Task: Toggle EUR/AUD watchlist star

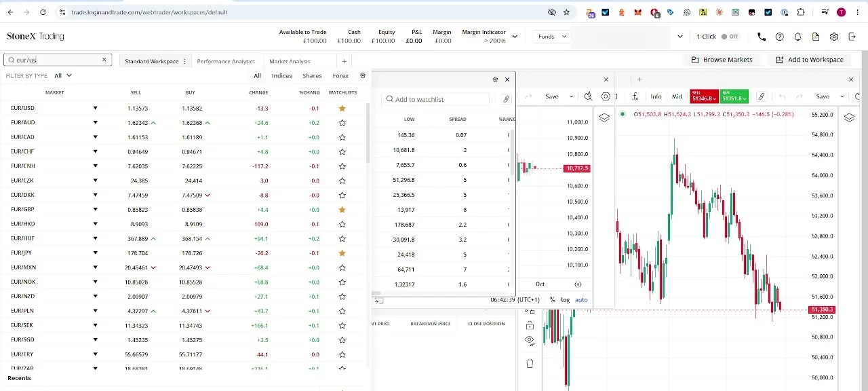Action: (342, 123)
